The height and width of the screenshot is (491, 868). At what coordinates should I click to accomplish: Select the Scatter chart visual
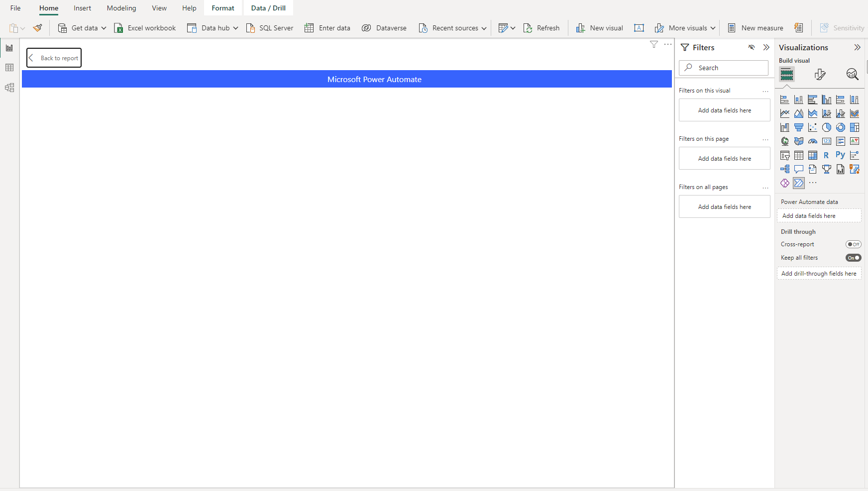coord(813,127)
